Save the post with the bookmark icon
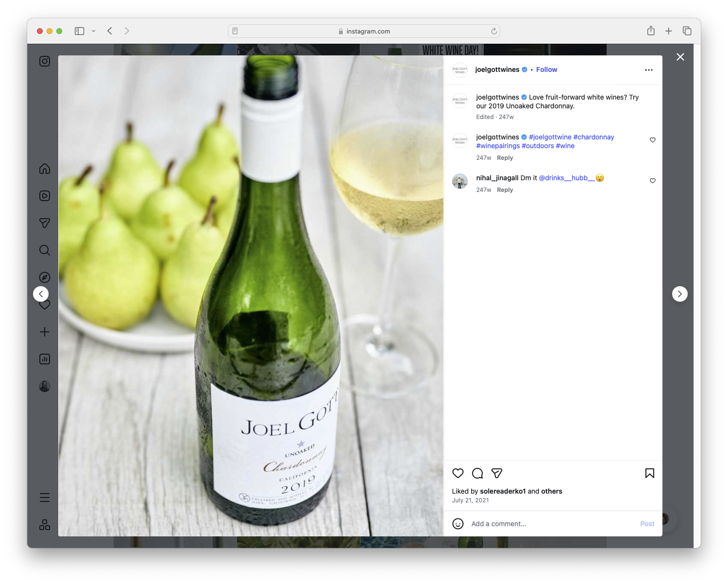 pos(650,473)
